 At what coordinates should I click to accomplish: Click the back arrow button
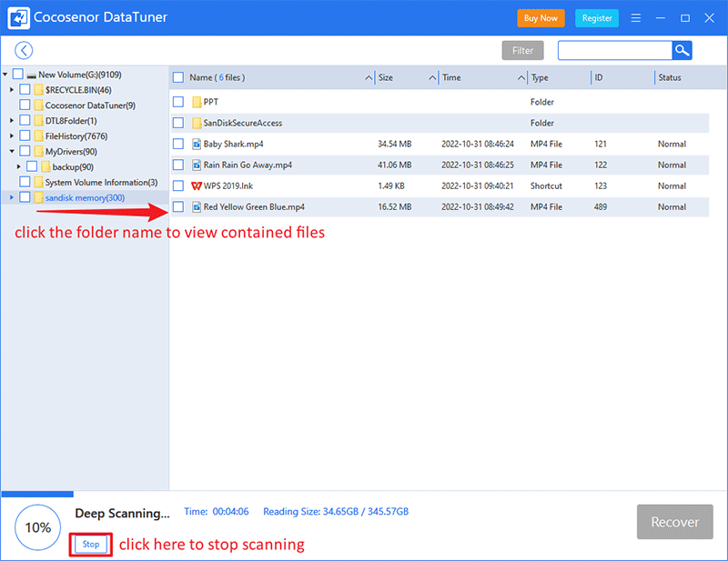click(24, 51)
